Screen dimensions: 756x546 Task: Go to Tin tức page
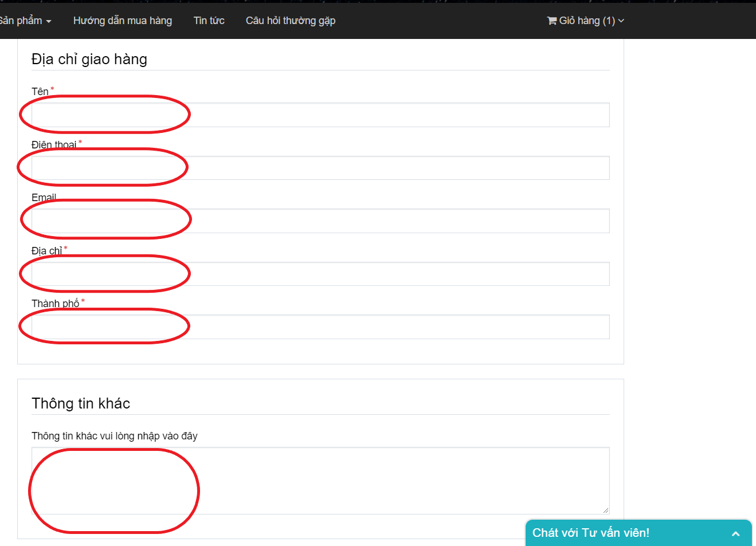pyautogui.click(x=209, y=21)
